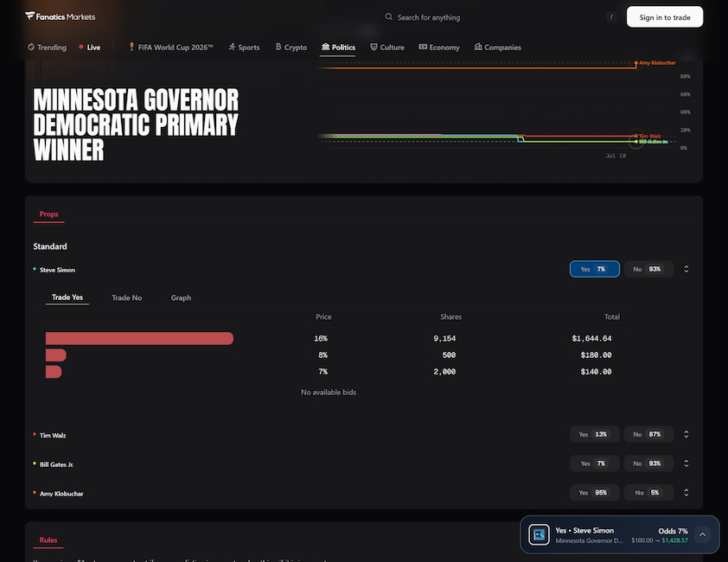Click the Fanatics Markets logo
This screenshot has width=728, height=562.
click(60, 16)
